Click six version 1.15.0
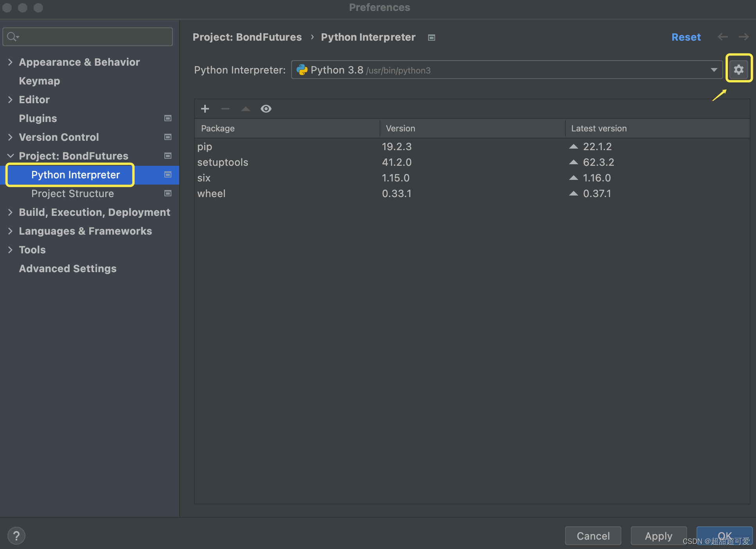Screen dimensions: 756x549 [396, 178]
